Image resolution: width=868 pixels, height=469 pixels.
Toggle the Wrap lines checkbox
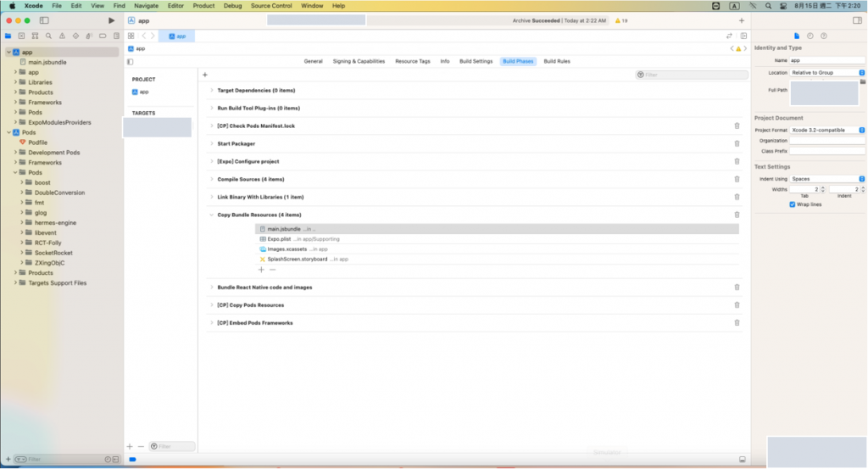coord(793,204)
